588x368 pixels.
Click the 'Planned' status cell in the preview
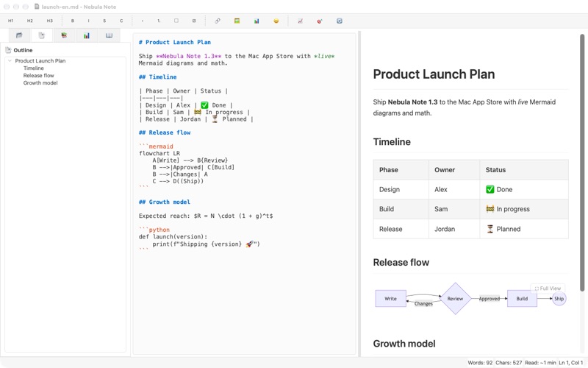point(524,229)
